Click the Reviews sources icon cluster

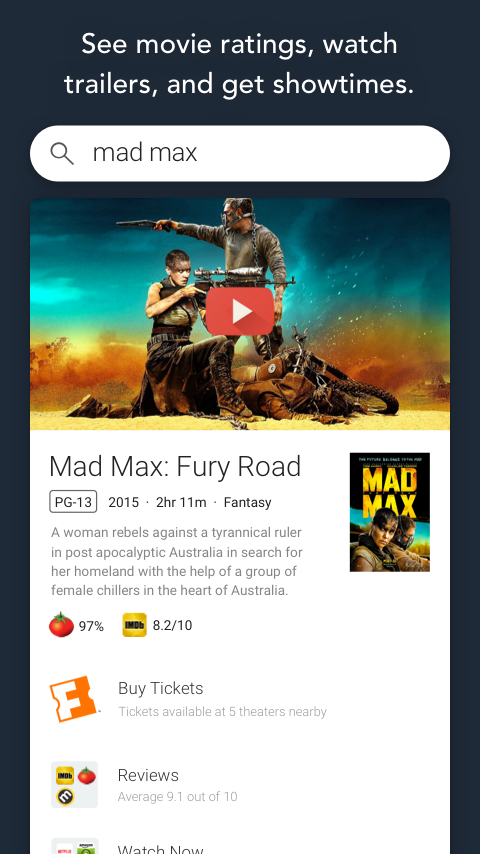click(x=75, y=784)
